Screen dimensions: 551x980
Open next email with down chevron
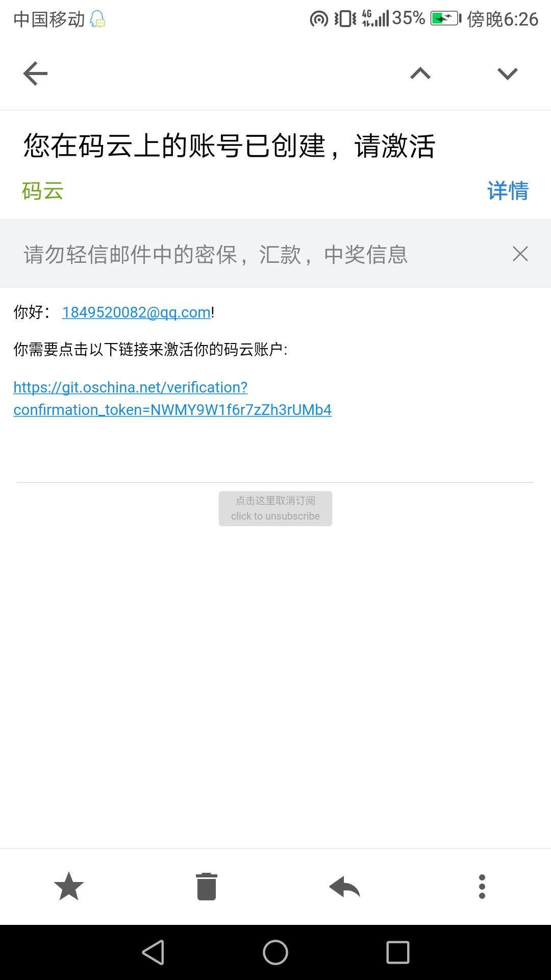pyautogui.click(x=508, y=73)
